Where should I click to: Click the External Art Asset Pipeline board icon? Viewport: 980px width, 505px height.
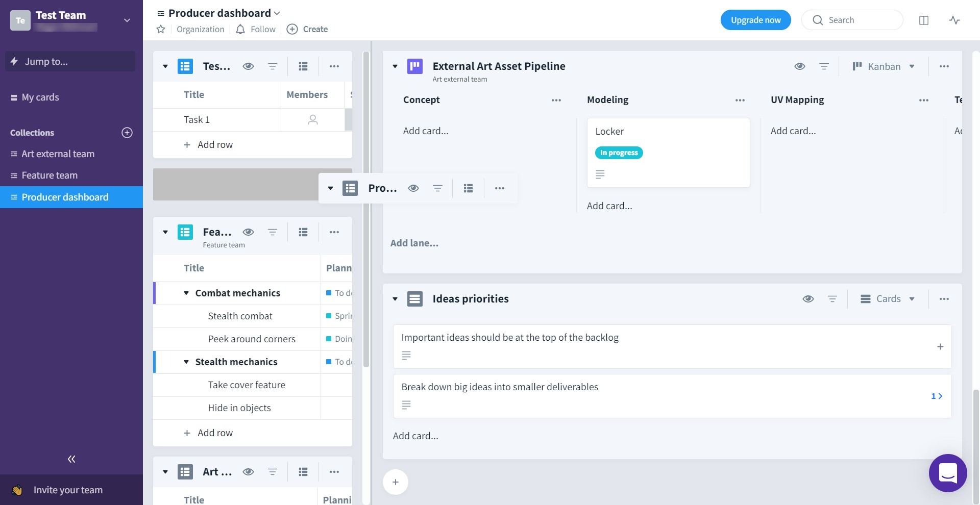coord(415,66)
